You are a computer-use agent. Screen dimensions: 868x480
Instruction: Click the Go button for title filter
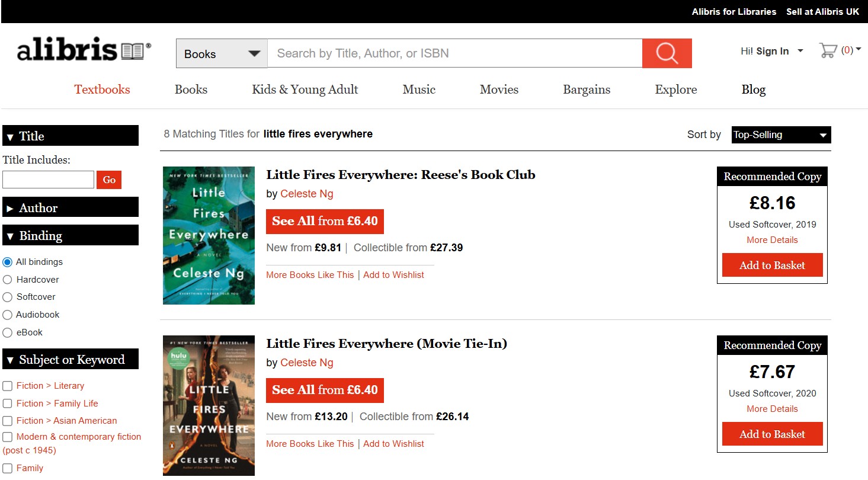click(108, 180)
